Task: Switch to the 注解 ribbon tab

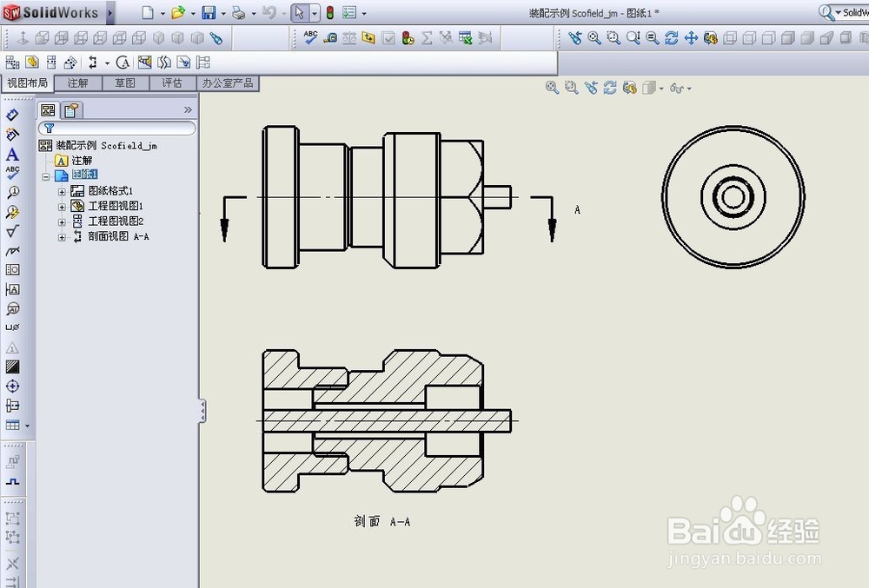Action: point(78,83)
